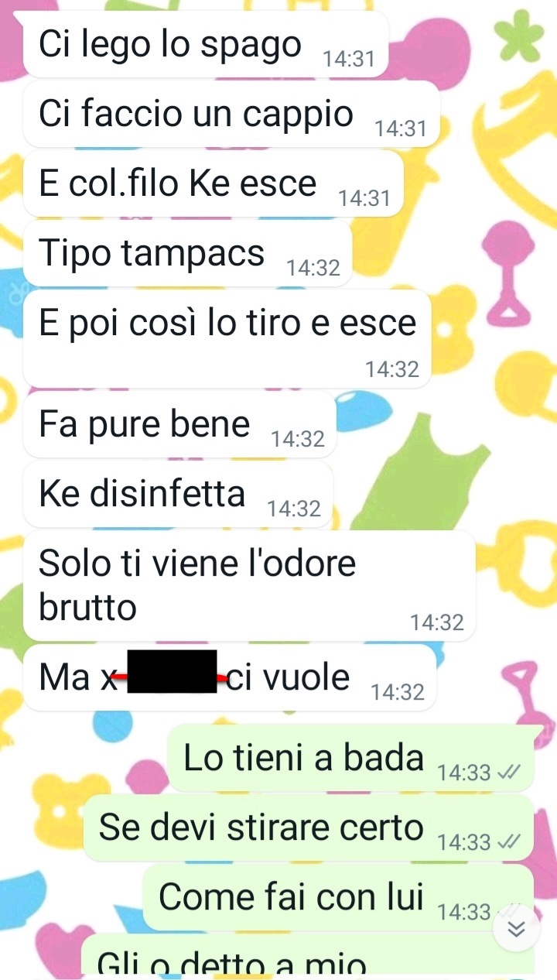
Task: Tap the 14:32 timestamp beside 'Ke disinfetta'
Action: click(294, 509)
